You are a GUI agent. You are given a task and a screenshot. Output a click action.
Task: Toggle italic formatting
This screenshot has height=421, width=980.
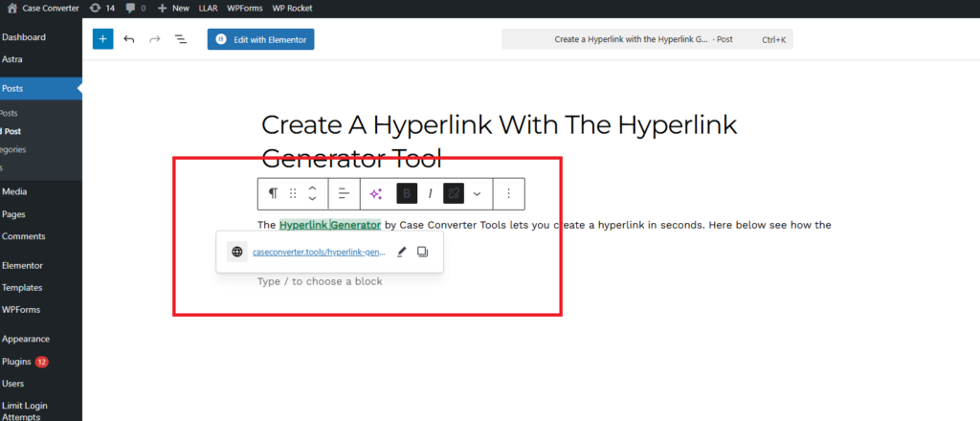[430, 193]
